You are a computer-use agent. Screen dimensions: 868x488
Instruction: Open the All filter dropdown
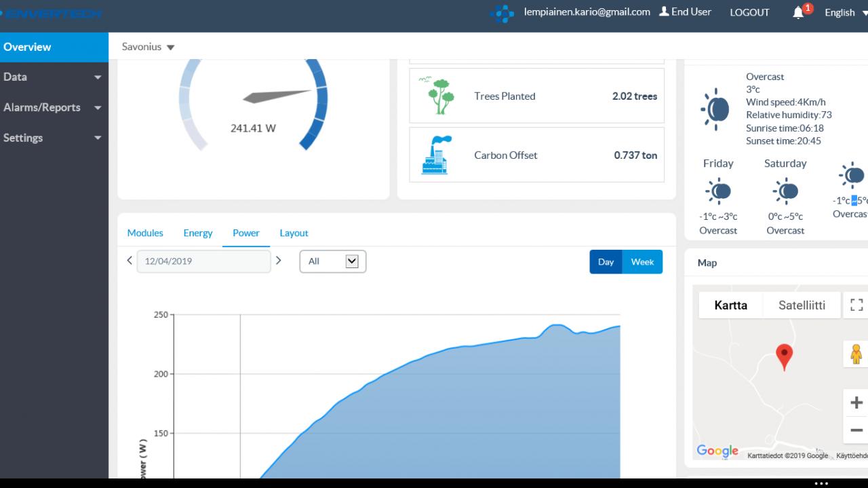332,261
